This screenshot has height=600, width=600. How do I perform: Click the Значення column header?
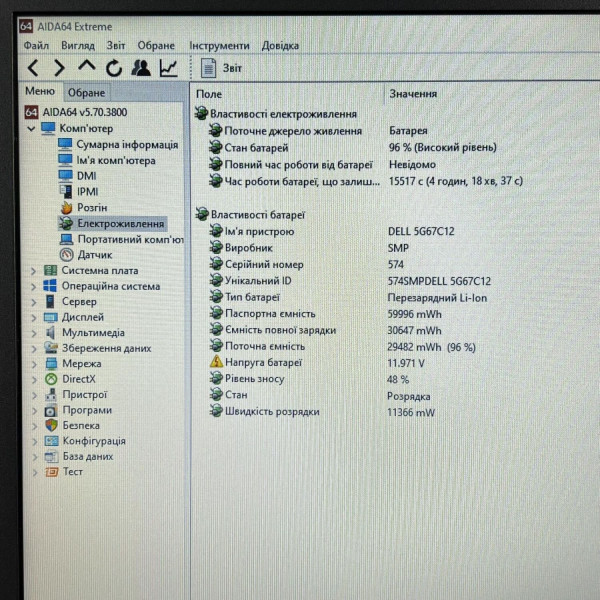tap(413, 94)
